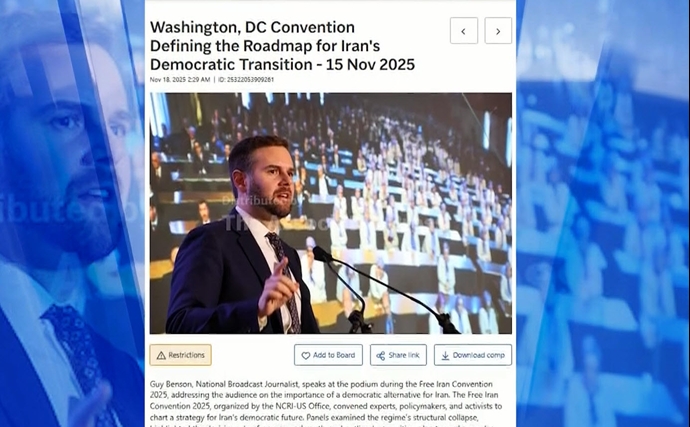690x427 pixels.
Task: Open the Restrictions details
Action: (180, 355)
